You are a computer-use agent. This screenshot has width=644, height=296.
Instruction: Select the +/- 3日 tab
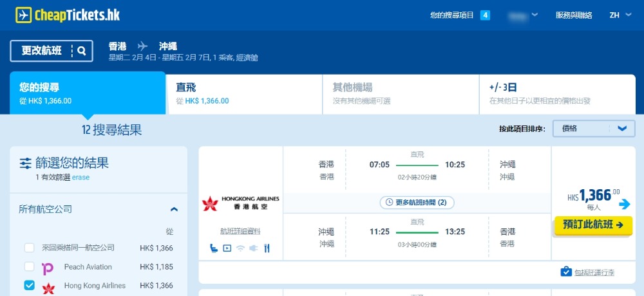(557, 93)
